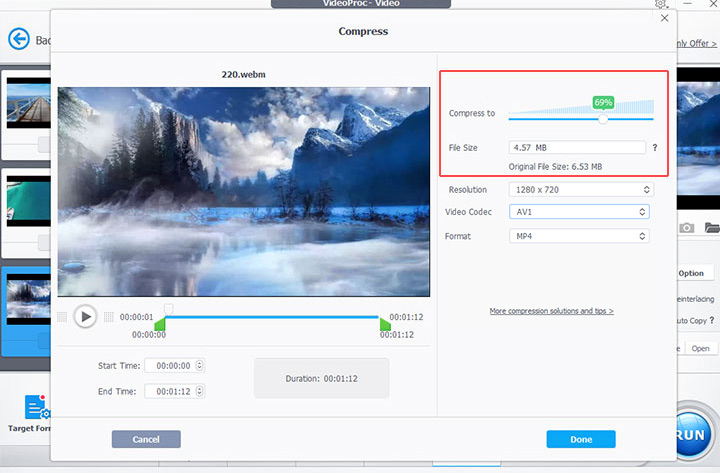720x473 pixels.
Task: Click the Done button
Action: (581, 439)
